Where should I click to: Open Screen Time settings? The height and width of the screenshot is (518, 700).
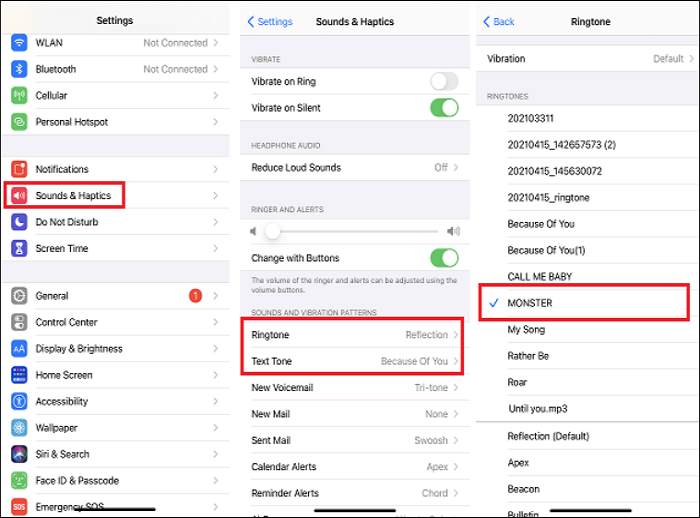click(116, 248)
